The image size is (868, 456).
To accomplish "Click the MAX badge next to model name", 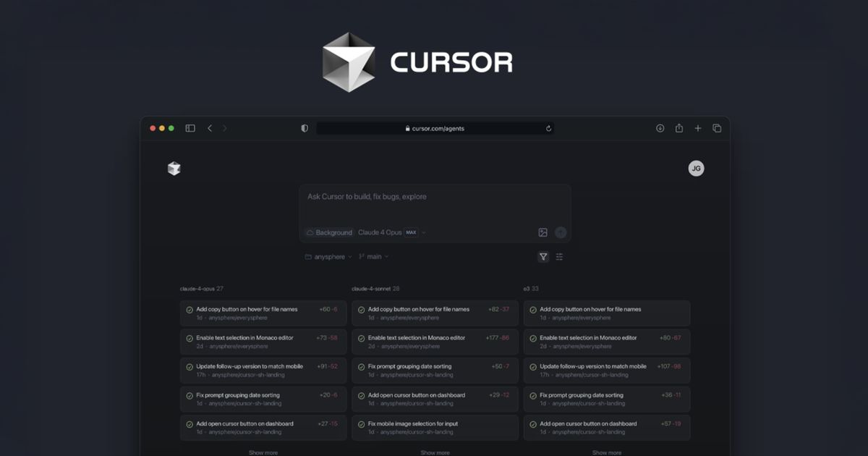I will 411,232.
